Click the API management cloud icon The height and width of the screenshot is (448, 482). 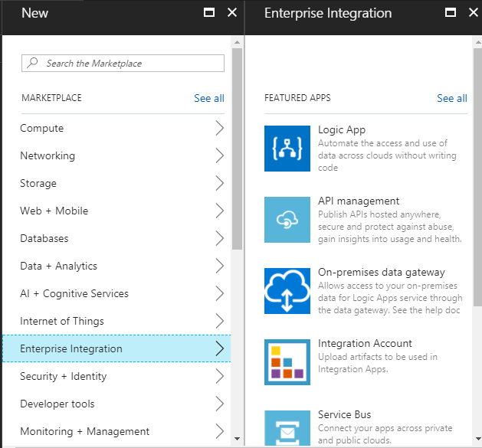click(287, 220)
